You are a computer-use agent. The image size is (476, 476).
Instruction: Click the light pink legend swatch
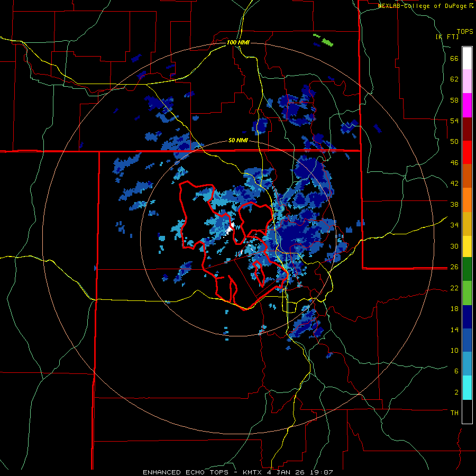[467, 81]
